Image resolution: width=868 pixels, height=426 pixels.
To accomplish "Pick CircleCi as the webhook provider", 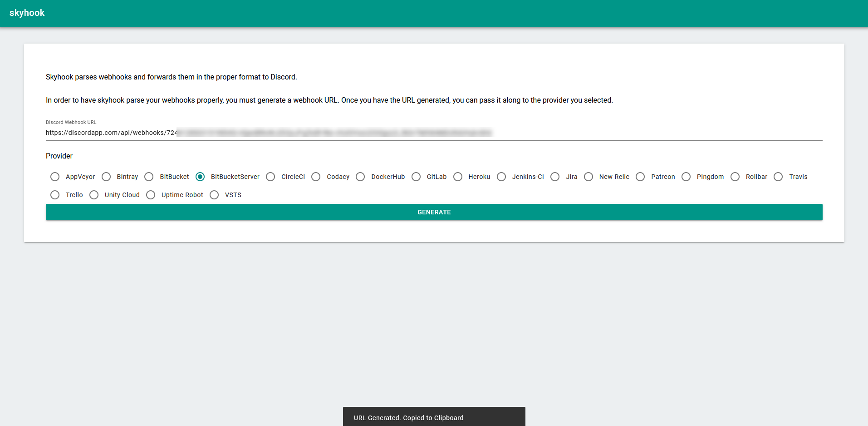I will (x=270, y=177).
